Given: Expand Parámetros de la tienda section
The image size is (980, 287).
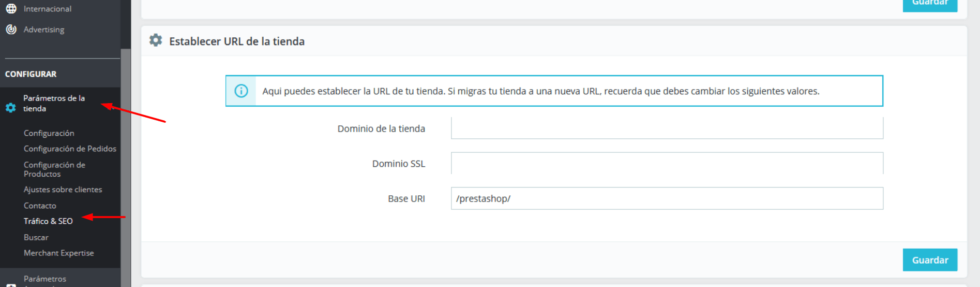Looking at the screenshot, I should (x=54, y=103).
